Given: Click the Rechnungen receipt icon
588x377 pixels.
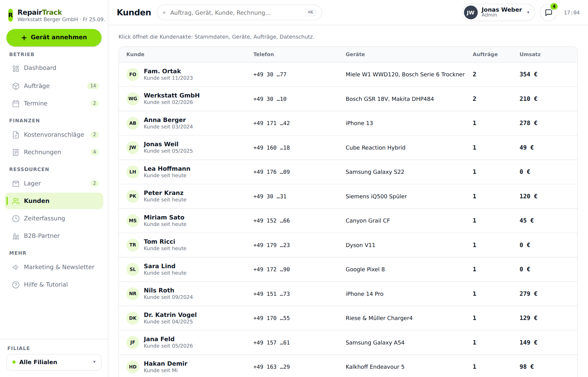Looking at the screenshot, I should coord(16,152).
